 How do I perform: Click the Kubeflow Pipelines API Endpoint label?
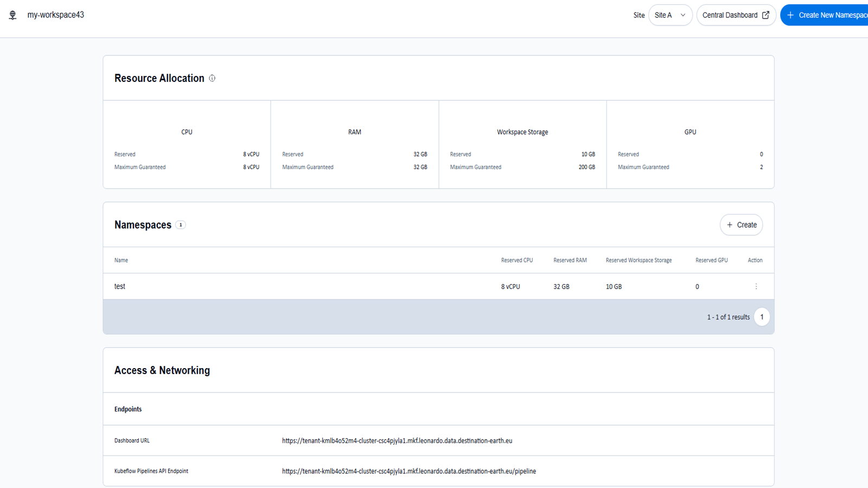click(x=151, y=471)
